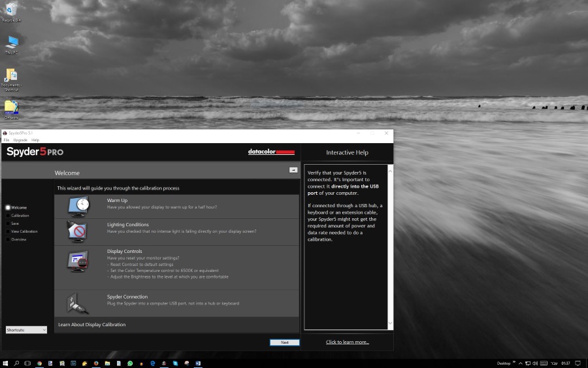Image resolution: width=588 pixels, height=368 pixels.
Task: Open the Recycle Bin desktop icon
Action: 11,12
